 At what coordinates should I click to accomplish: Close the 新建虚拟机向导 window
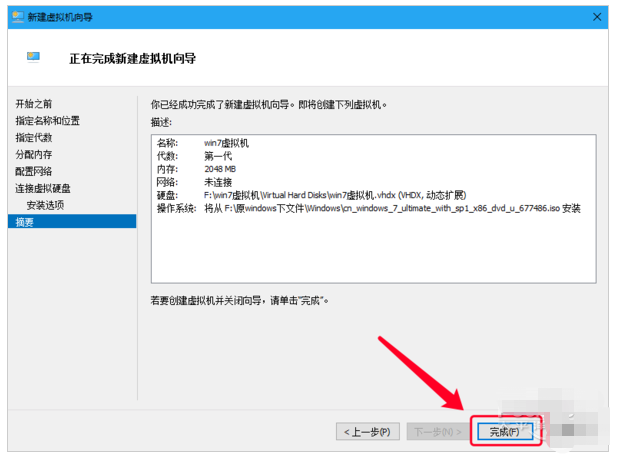(x=597, y=17)
